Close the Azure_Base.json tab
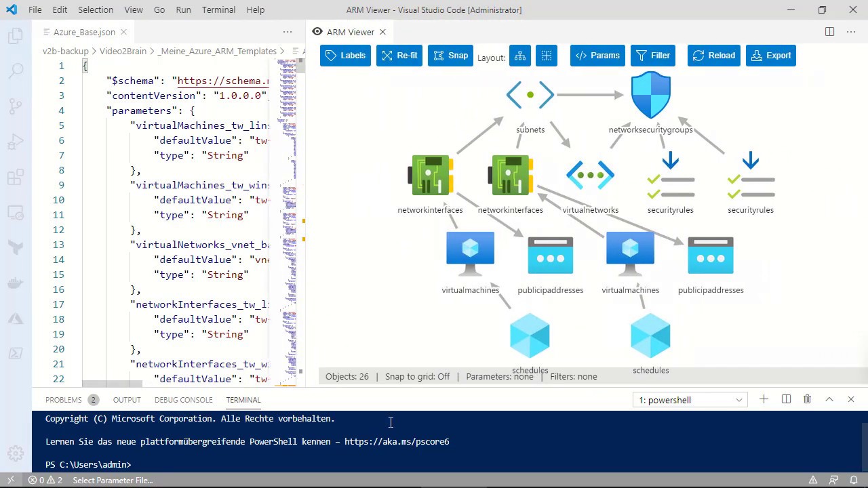The image size is (868, 488). tap(123, 32)
